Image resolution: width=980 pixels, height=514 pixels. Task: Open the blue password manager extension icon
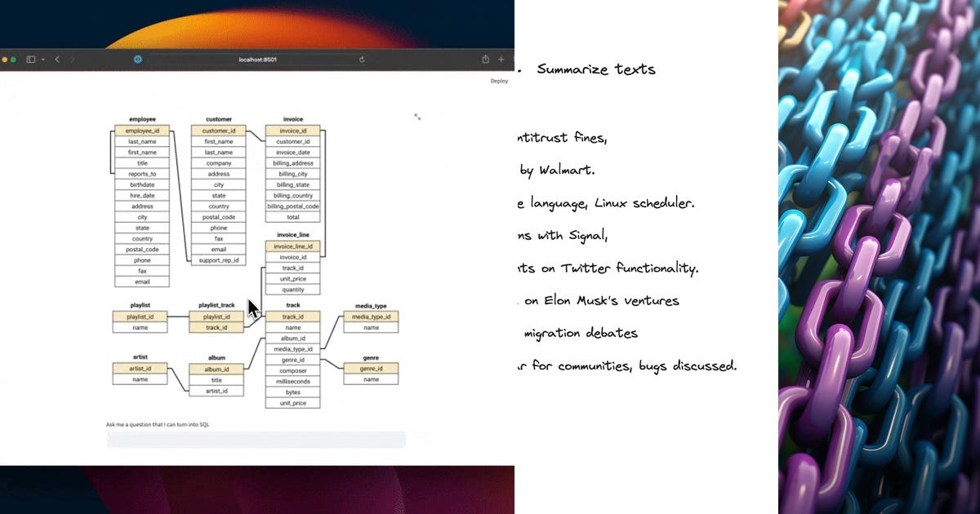coord(138,60)
